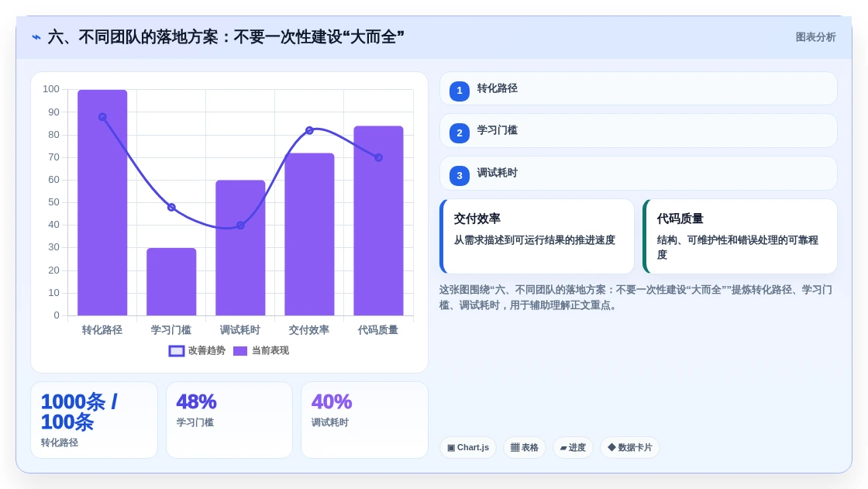
Task: Select the Chart.js tag chip
Action: (x=468, y=447)
